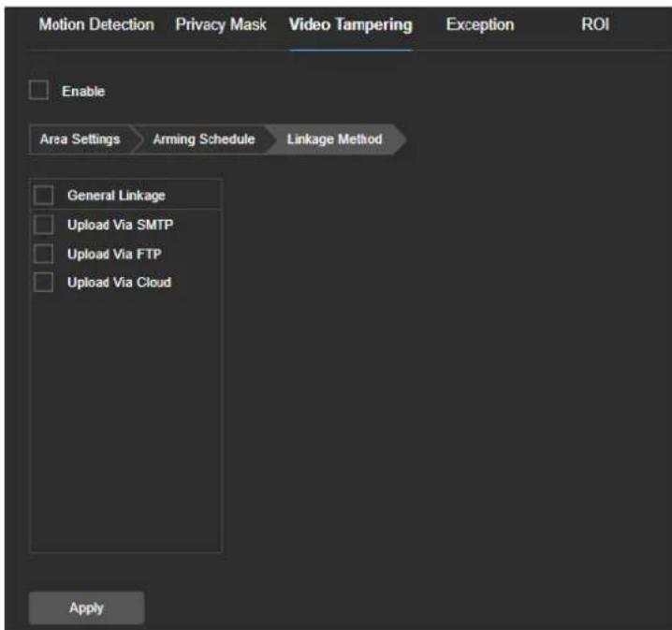Click the General Linkage label
The image size is (672, 630).
[116, 196]
